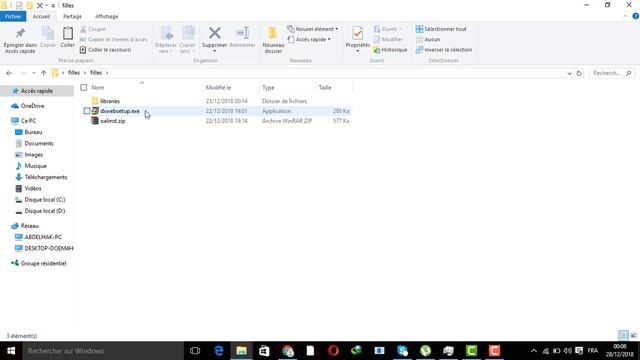Screen dimensions: 640x360
Task: Switch to details view icon in status bar
Action: point(623,336)
